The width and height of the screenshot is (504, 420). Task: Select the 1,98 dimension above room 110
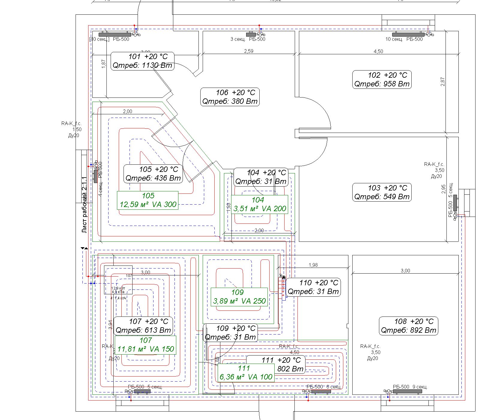click(x=313, y=265)
